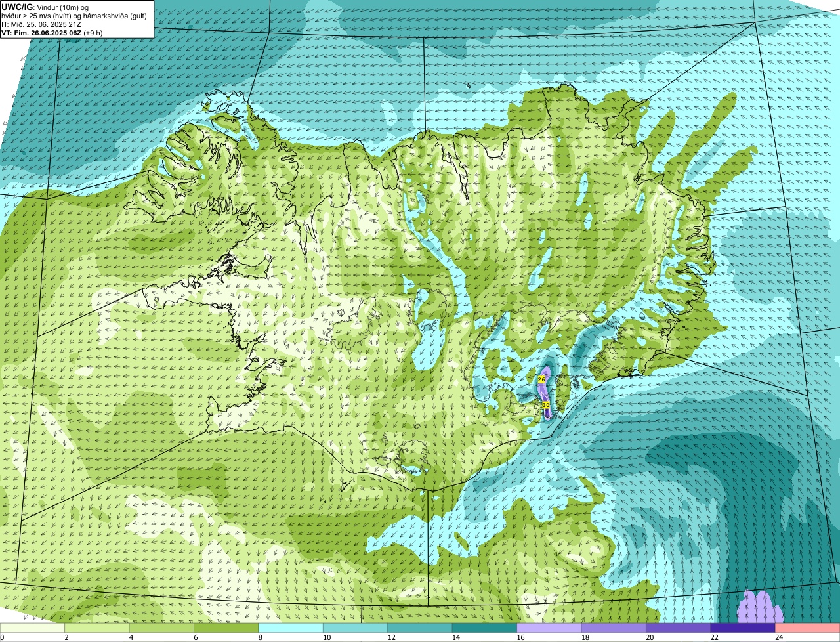Image resolution: width=840 pixels, height=642 pixels.
Task: Select the legend tick label "24"
Action: 779,637
